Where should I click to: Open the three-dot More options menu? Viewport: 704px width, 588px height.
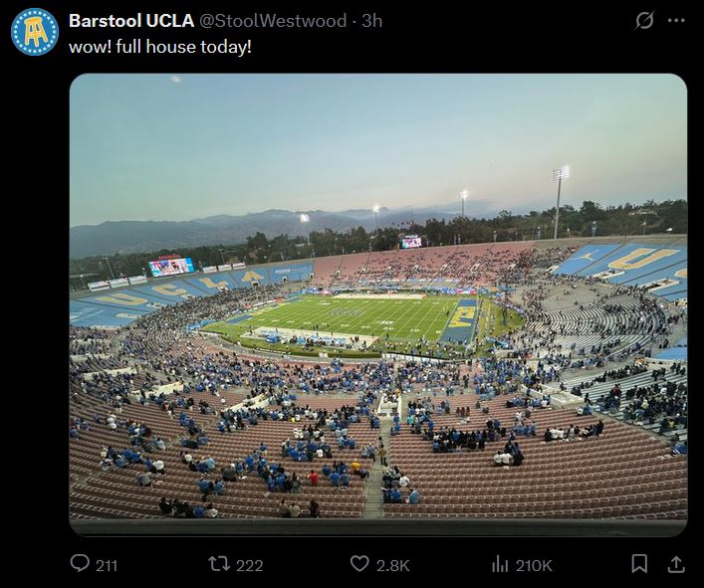click(x=676, y=21)
